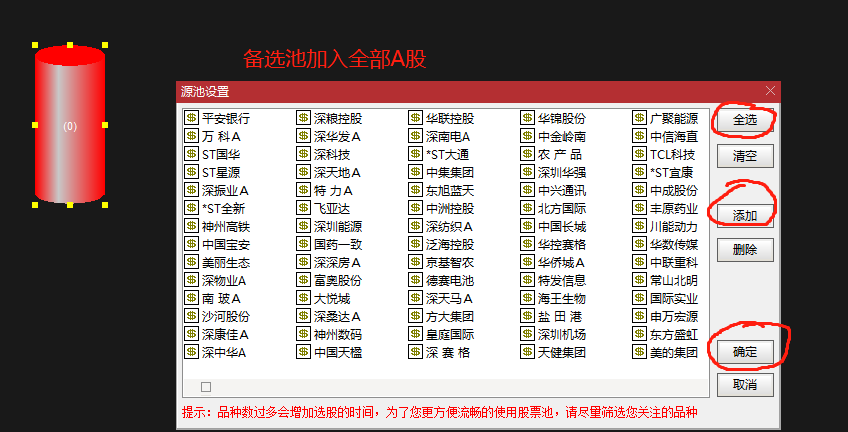Select the $ icon for 深粮控股
848x432 pixels.
click(x=303, y=118)
